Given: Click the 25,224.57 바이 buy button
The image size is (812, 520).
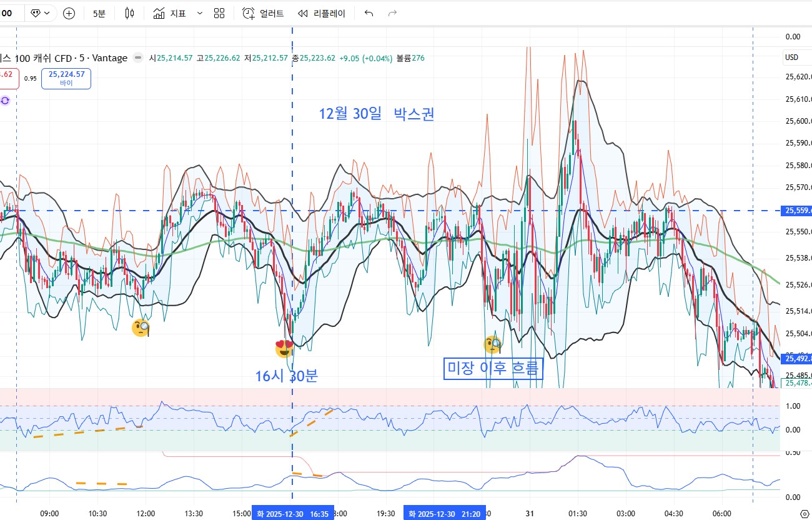Looking at the screenshot, I should pyautogui.click(x=66, y=79).
